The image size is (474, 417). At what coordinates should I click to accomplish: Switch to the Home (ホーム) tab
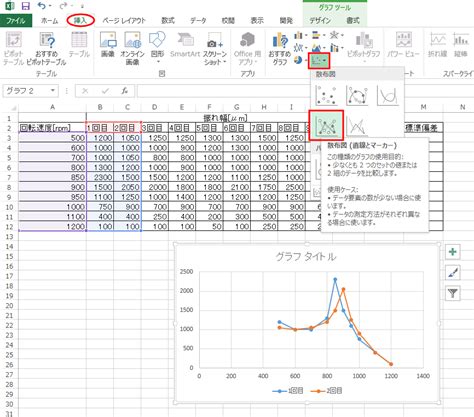pyautogui.click(x=50, y=21)
